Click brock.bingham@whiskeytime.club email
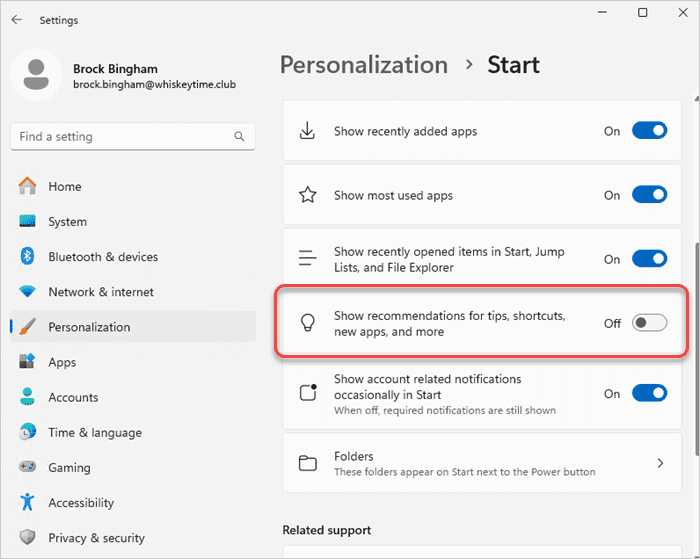 pyautogui.click(x=154, y=84)
